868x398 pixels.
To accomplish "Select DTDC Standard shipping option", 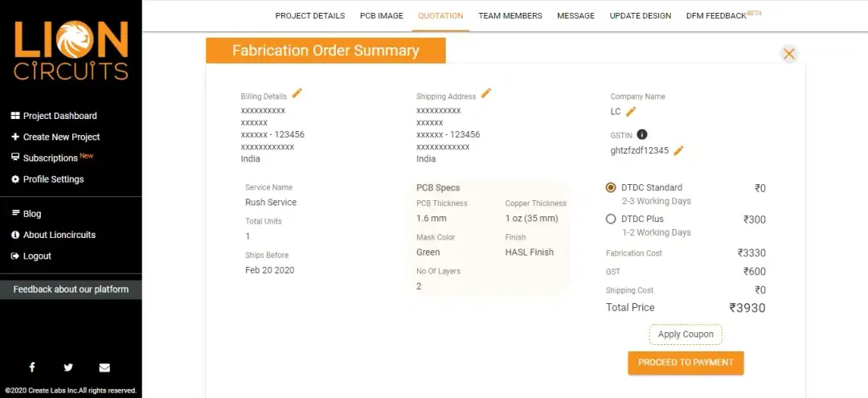I will tap(611, 187).
